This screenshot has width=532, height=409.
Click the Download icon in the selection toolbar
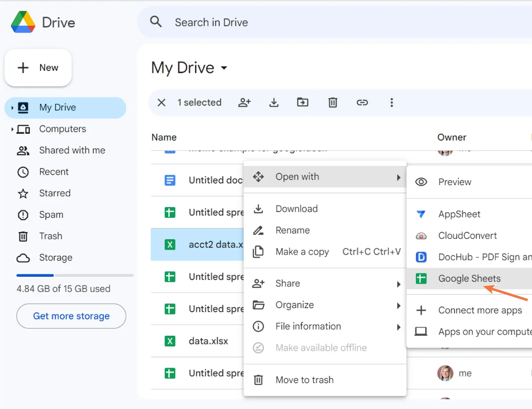click(x=274, y=102)
